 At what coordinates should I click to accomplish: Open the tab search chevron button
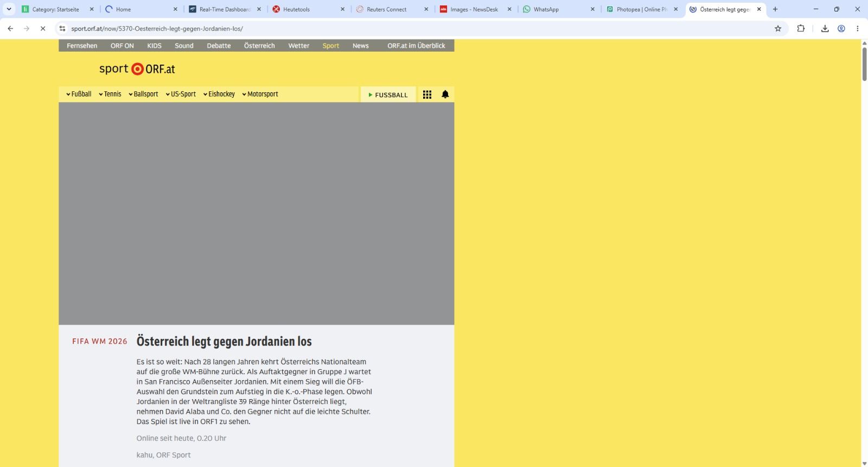coord(9,9)
